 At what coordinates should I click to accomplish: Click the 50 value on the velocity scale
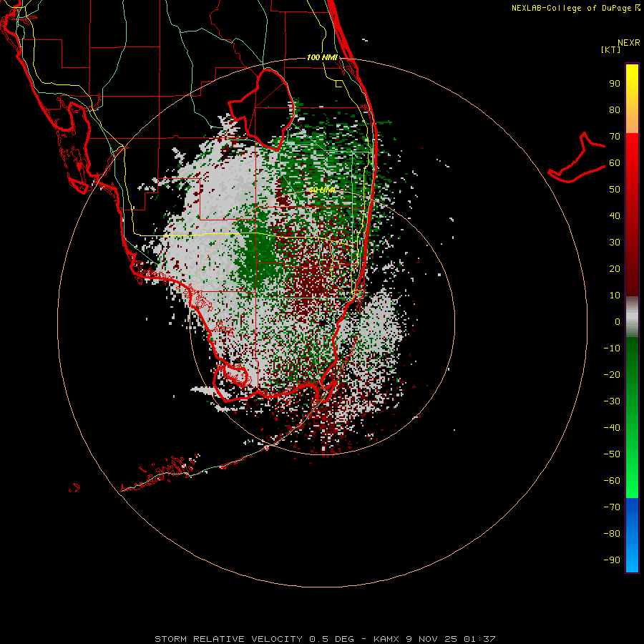click(x=615, y=190)
